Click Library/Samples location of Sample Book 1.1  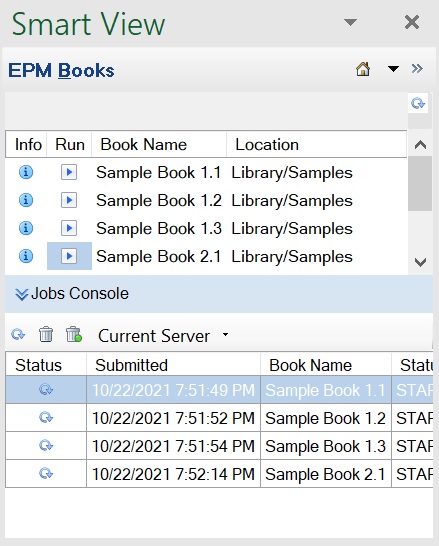coord(292,173)
